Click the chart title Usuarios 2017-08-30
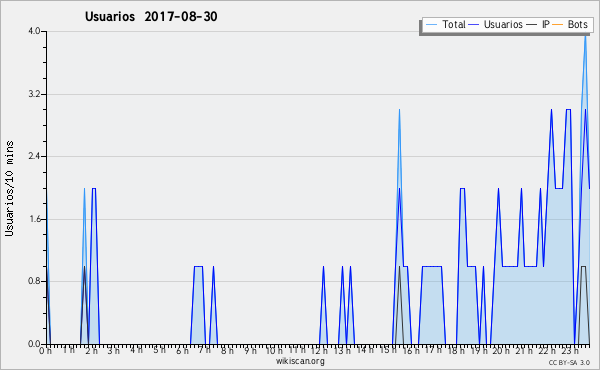Viewport: 600px width, 370px height. click(x=151, y=16)
